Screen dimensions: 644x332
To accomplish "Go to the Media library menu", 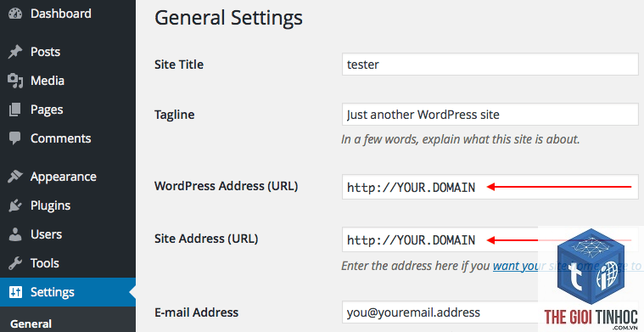I will point(48,81).
